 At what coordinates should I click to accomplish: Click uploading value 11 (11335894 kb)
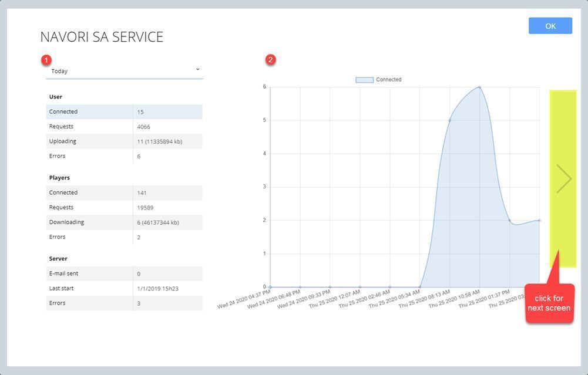160,141
